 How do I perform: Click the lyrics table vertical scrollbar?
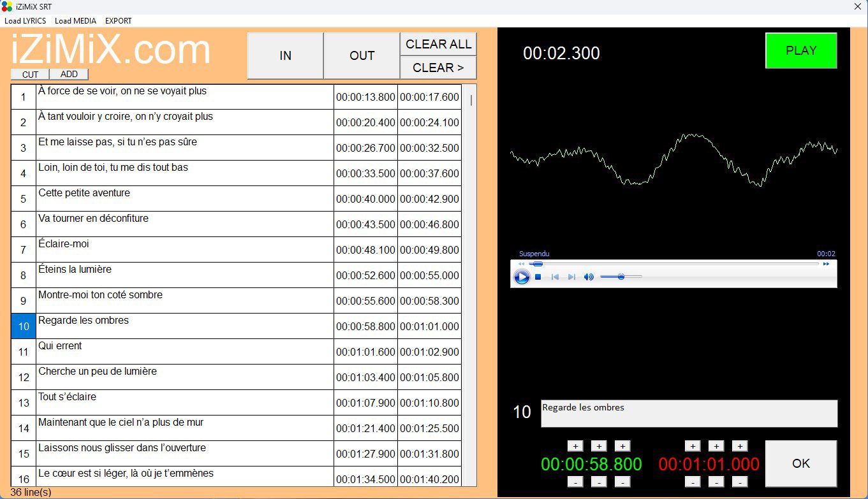pos(470,285)
